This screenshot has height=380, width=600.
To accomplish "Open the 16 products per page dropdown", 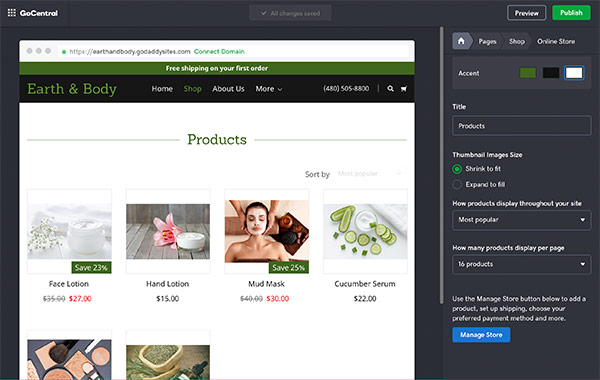I will pyautogui.click(x=522, y=264).
